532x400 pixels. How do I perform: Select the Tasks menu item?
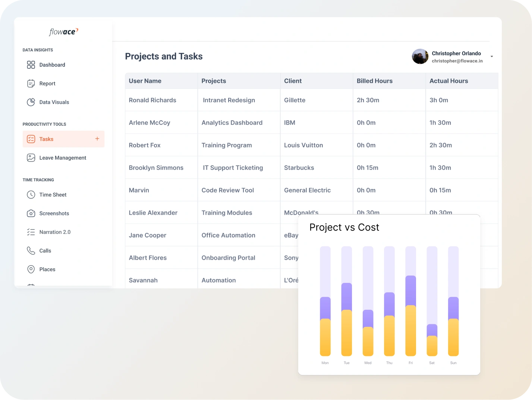46,139
